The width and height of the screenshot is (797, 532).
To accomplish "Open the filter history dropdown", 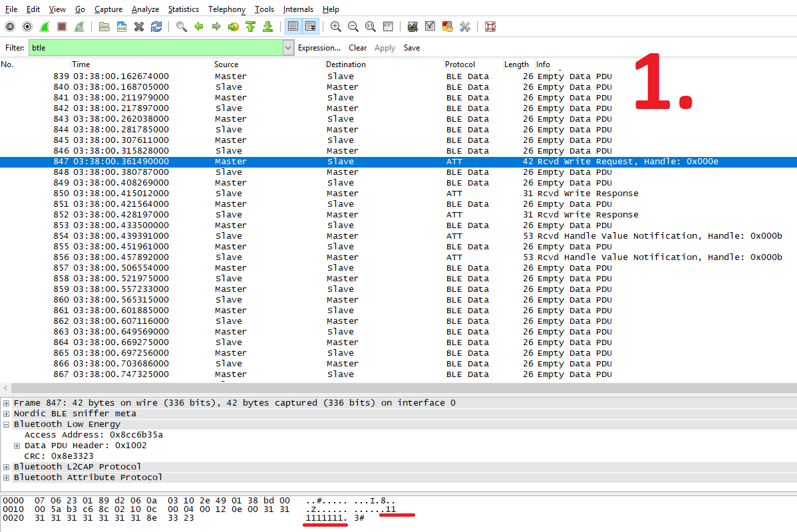I will (x=288, y=48).
